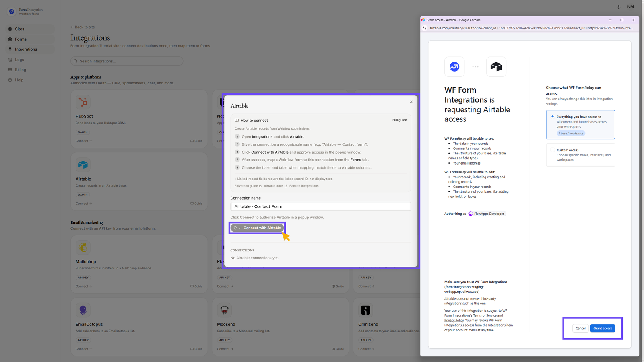Viewport: 644px width, 362px height.
Task: Click the Help question icon in sidebar
Action: pyautogui.click(x=10, y=80)
